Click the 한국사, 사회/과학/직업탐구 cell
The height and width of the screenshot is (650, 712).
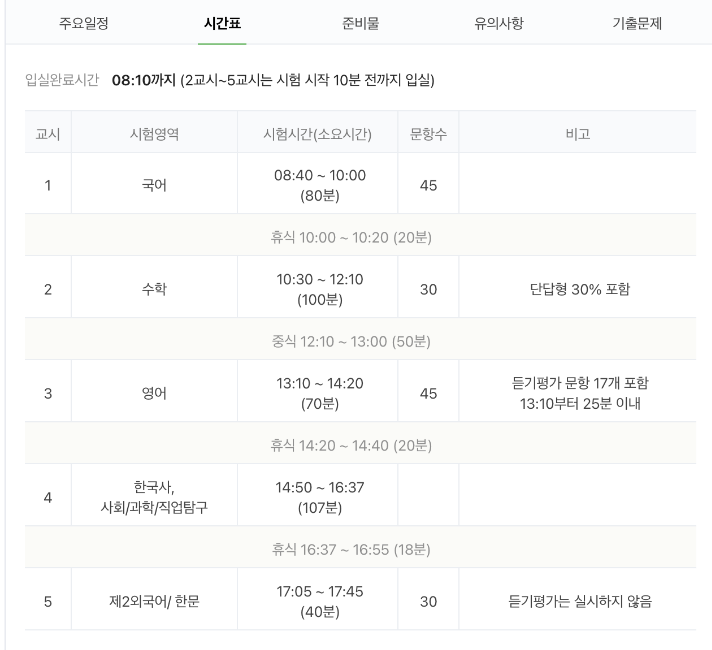154,497
